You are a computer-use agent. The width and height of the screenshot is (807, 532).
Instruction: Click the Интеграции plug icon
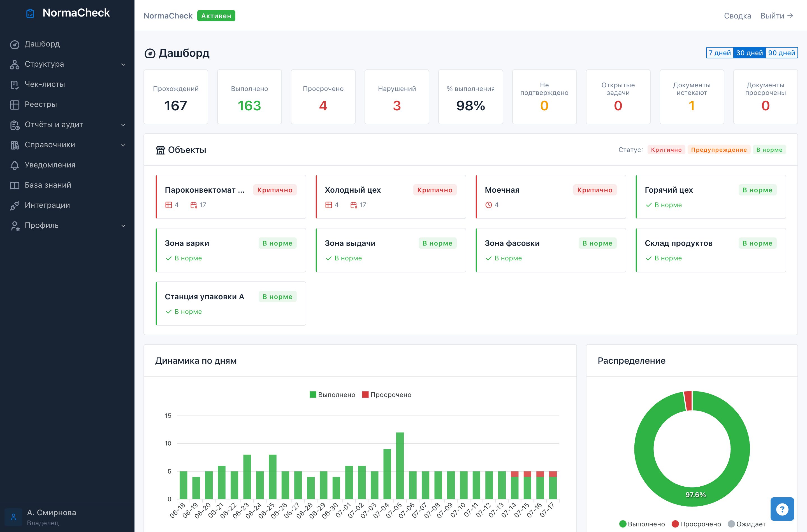click(x=15, y=206)
